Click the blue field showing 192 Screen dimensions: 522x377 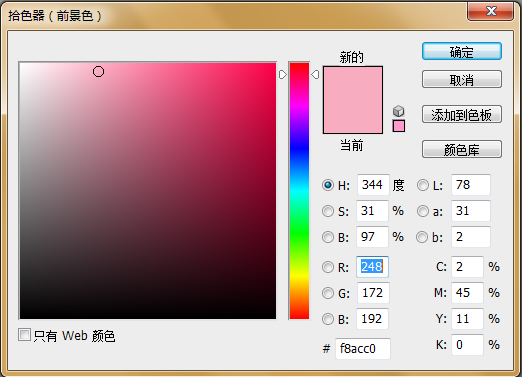click(372, 319)
